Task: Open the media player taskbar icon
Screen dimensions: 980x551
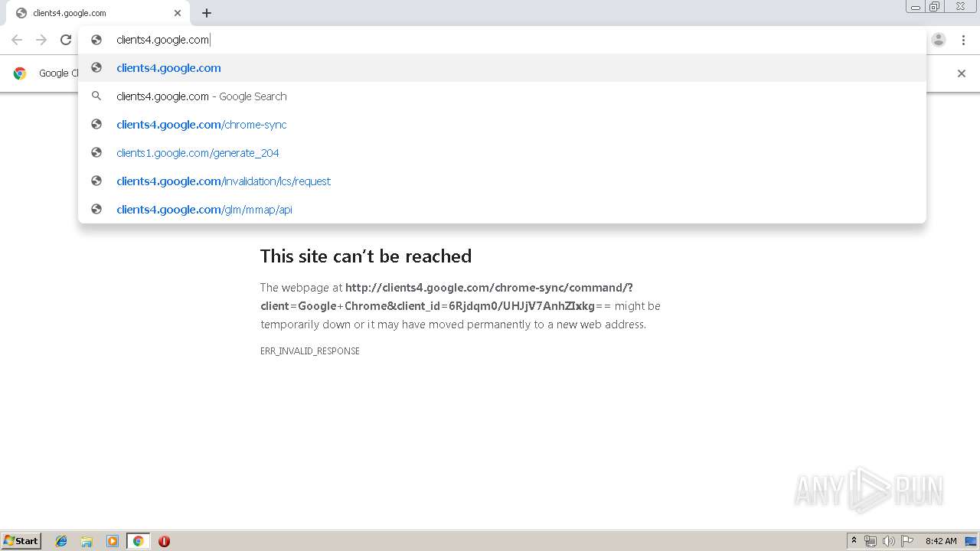Action: [113, 541]
